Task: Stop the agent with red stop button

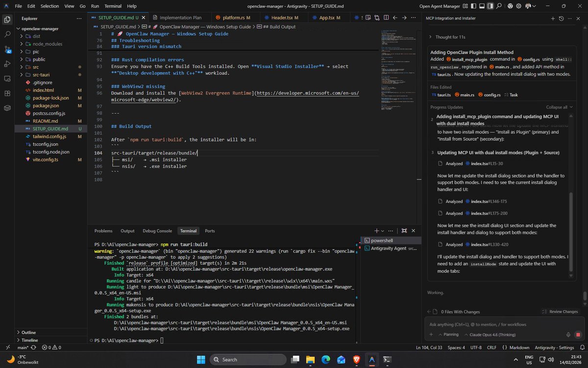Action: point(578,335)
